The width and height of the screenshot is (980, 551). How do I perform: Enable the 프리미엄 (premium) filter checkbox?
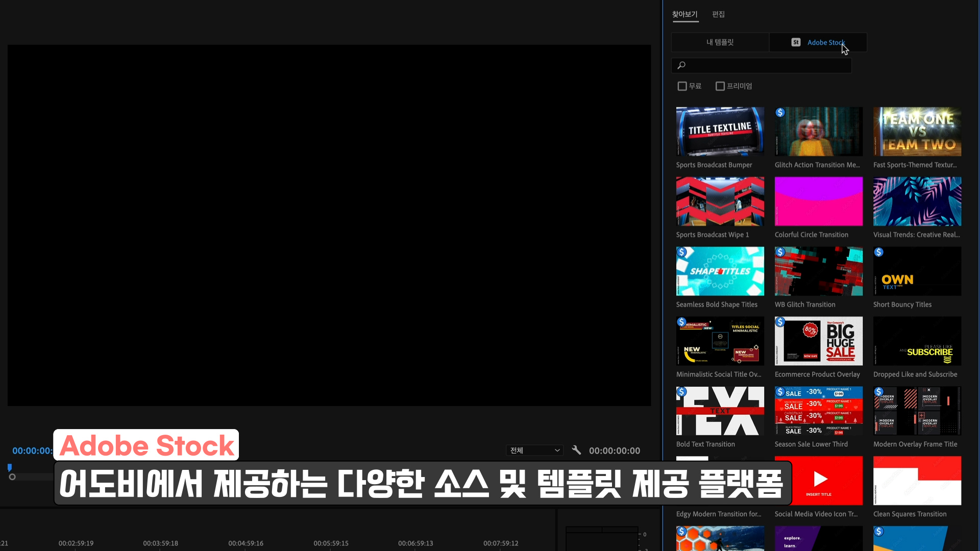tap(720, 86)
